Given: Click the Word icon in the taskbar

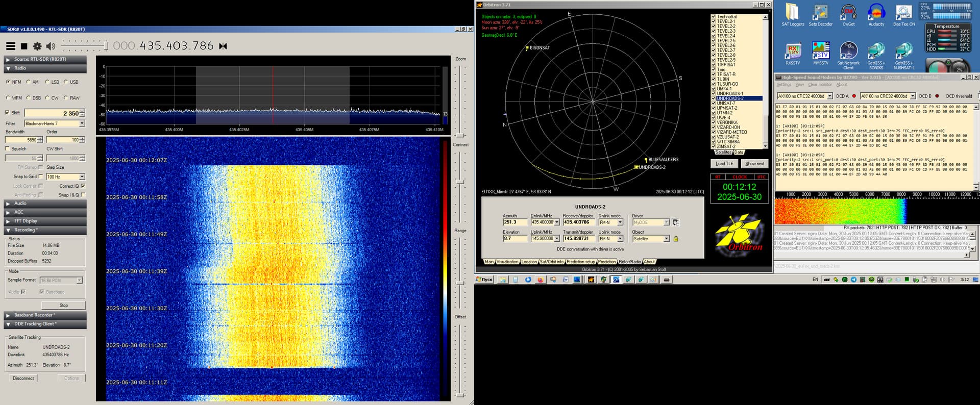Looking at the screenshot, I should pos(566,280).
